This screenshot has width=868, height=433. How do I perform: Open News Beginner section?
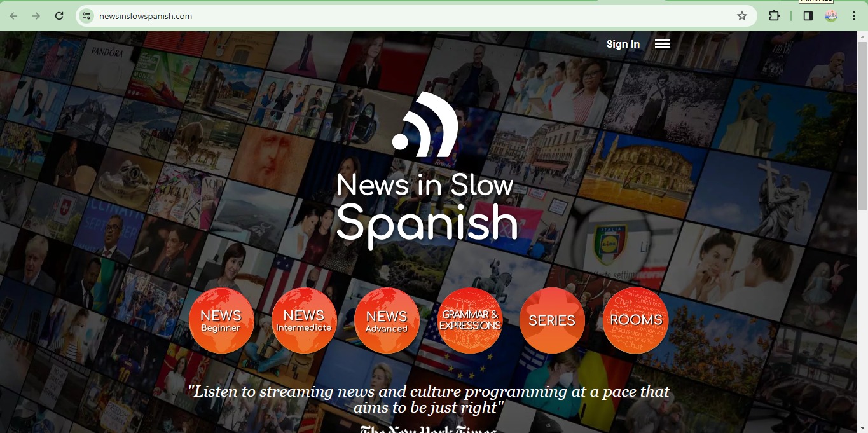point(221,320)
